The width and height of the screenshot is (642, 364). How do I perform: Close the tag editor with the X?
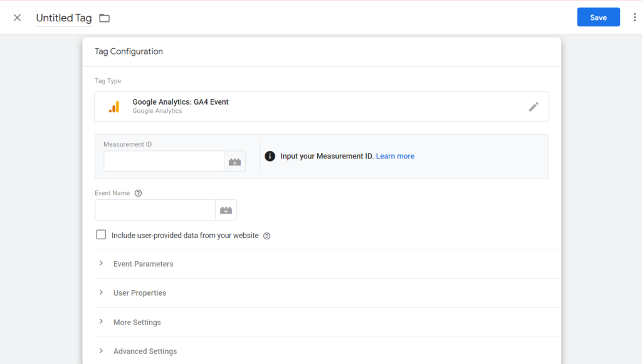[17, 17]
